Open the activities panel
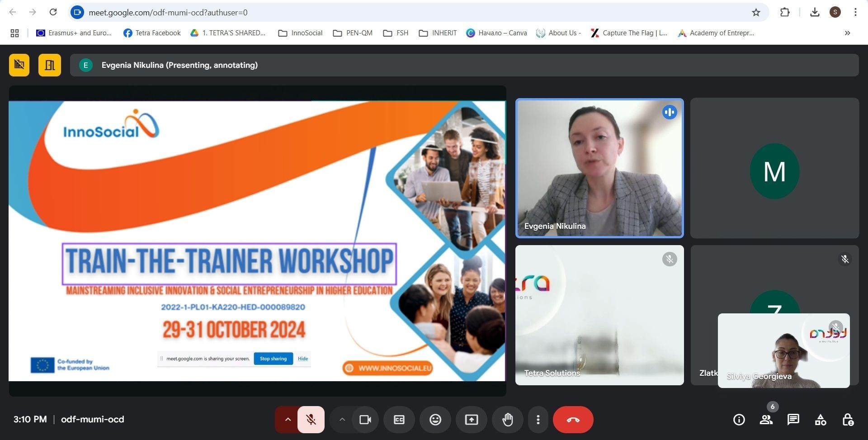The height and width of the screenshot is (440, 868). pyautogui.click(x=821, y=420)
